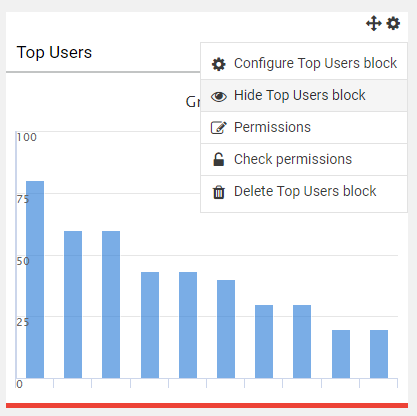Viewport: 417px width, 416px height.
Task: Choose Delete Top Users block
Action: click(304, 191)
